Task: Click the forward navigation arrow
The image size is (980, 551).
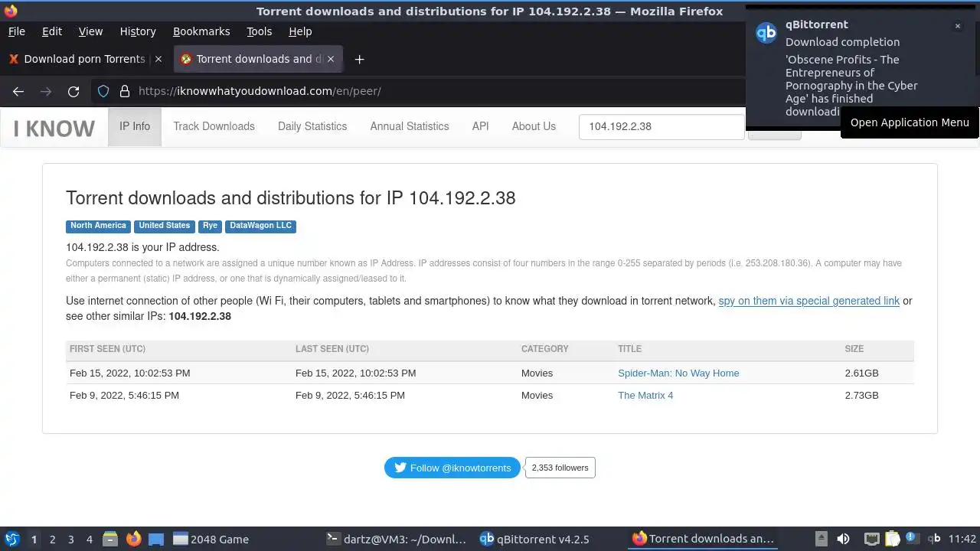Action: tap(46, 91)
